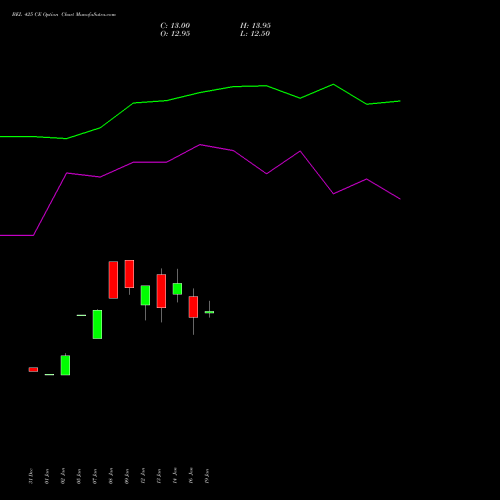Click the '19 Jan' date axis label

[207, 476]
